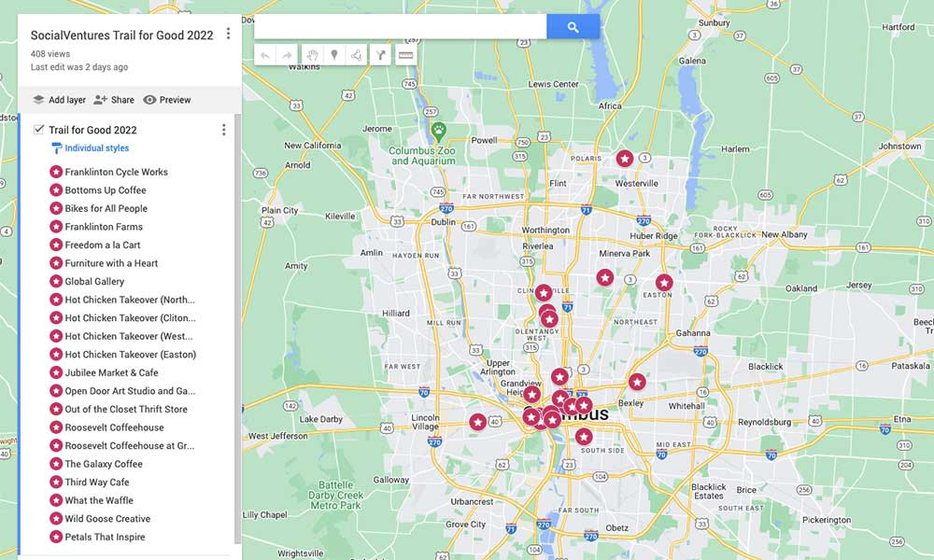Click Add layer
Viewport: 934px width, 560px height.
(x=59, y=100)
